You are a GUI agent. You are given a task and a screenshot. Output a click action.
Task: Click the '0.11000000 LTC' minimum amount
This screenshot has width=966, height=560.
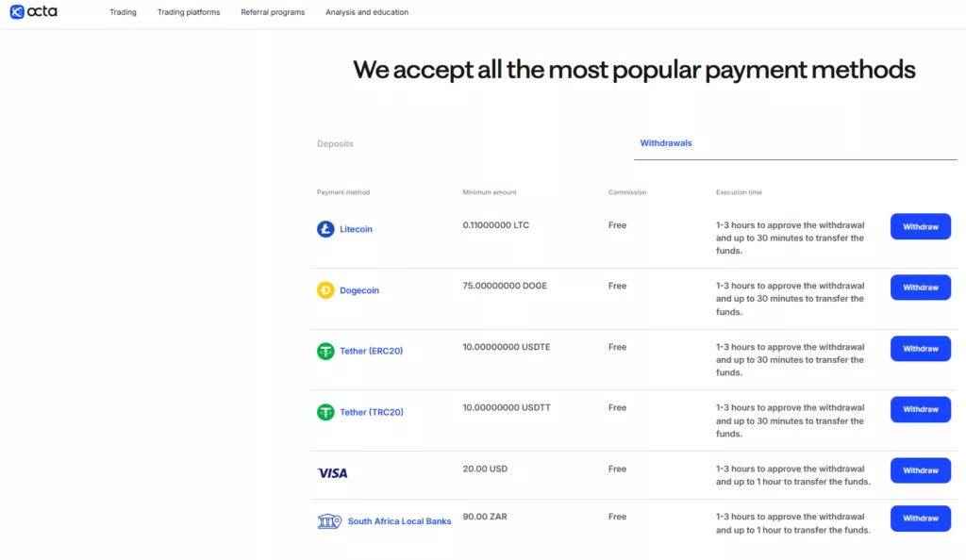coord(496,225)
